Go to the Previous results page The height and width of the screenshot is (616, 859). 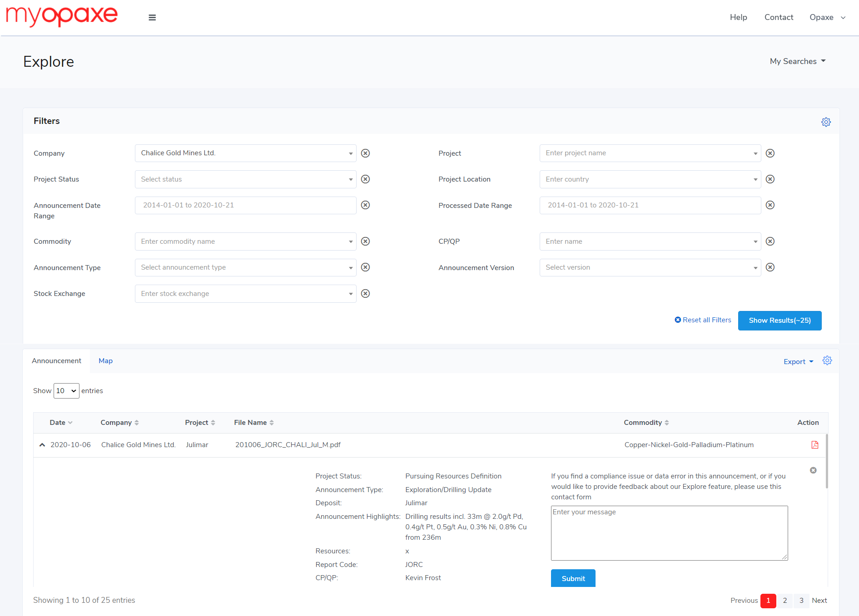click(x=744, y=601)
